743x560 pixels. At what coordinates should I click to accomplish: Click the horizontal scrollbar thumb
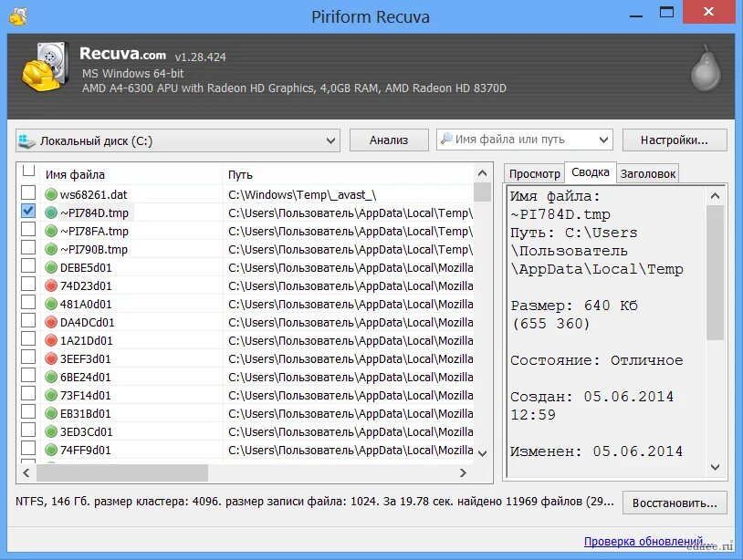pyautogui.click(x=122, y=473)
